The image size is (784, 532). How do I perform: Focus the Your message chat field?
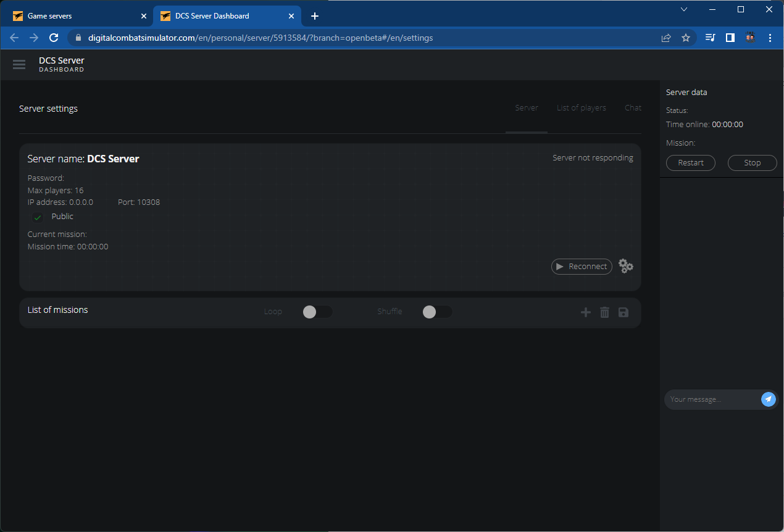(x=713, y=399)
